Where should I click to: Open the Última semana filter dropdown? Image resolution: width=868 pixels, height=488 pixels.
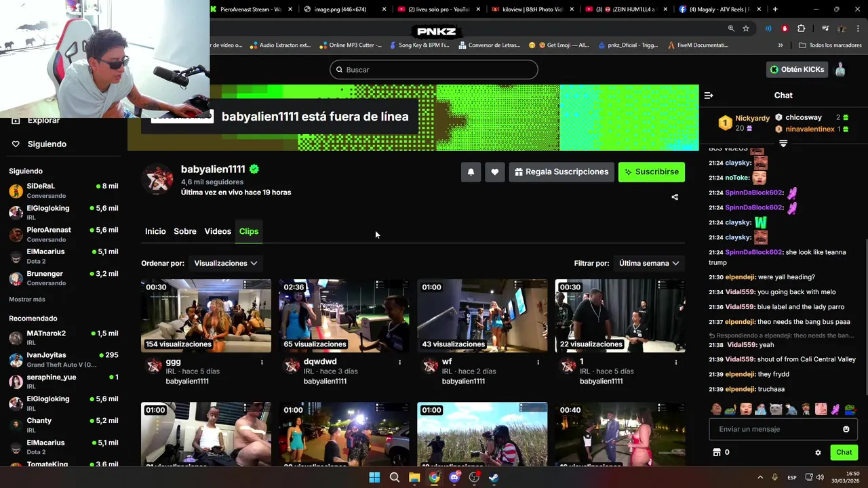point(649,263)
